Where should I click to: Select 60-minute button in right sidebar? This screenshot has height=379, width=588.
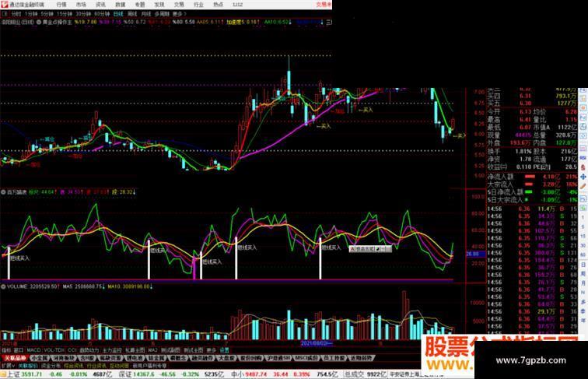[583, 254]
